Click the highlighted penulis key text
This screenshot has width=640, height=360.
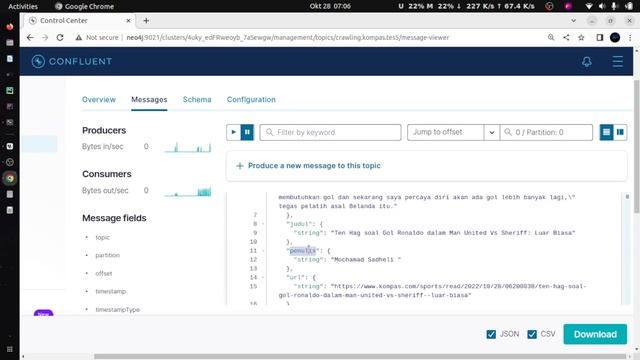302,251
